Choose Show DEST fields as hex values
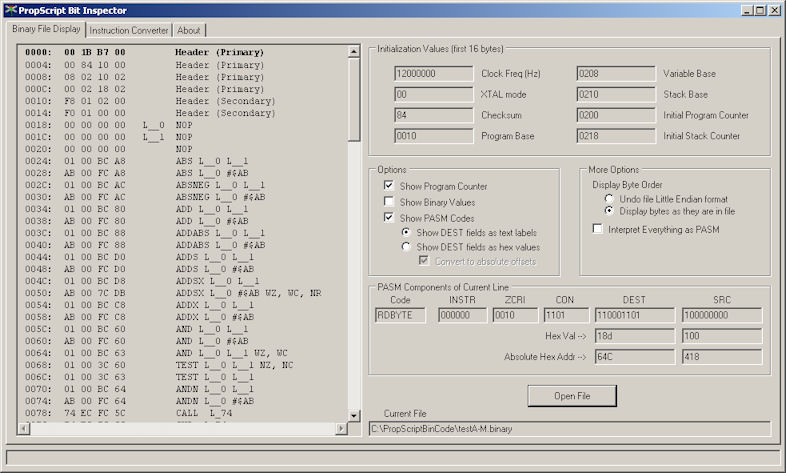This screenshot has width=786, height=473. (406, 247)
